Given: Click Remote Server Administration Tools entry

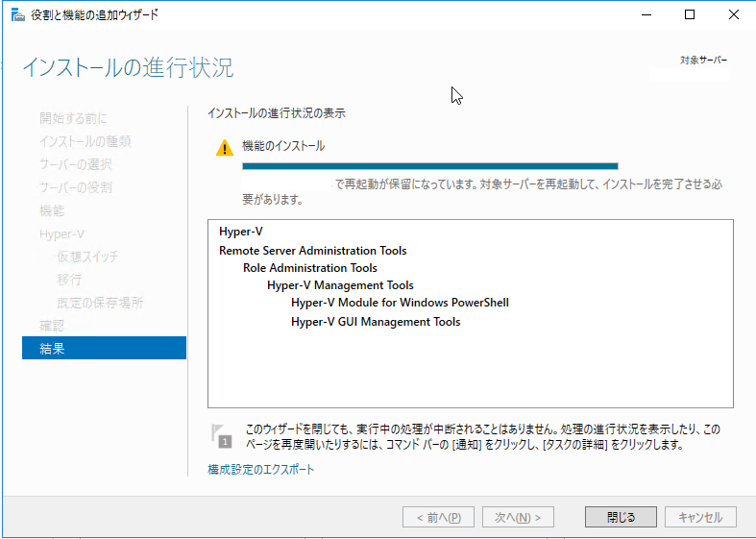Looking at the screenshot, I should (x=312, y=251).
